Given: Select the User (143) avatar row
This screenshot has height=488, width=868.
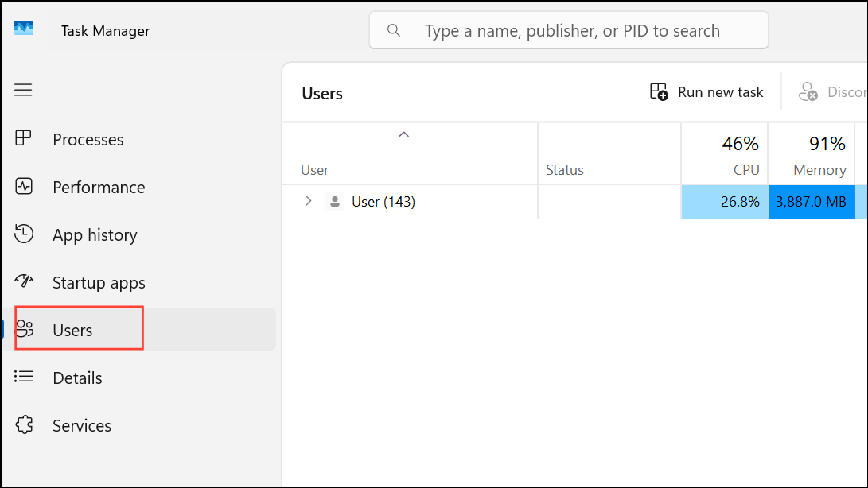Looking at the screenshot, I should tap(410, 201).
